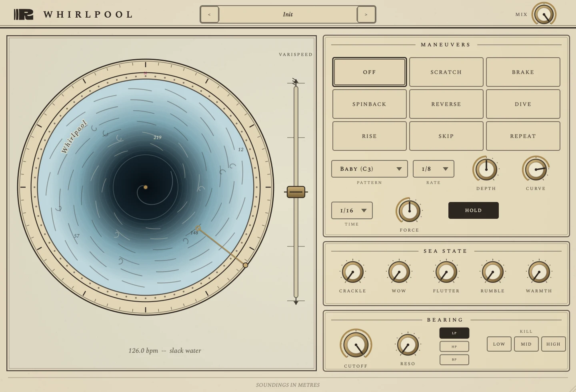The image size is (576, 392).
Task: Select the Rise maneuver
Action: (370, 136)
